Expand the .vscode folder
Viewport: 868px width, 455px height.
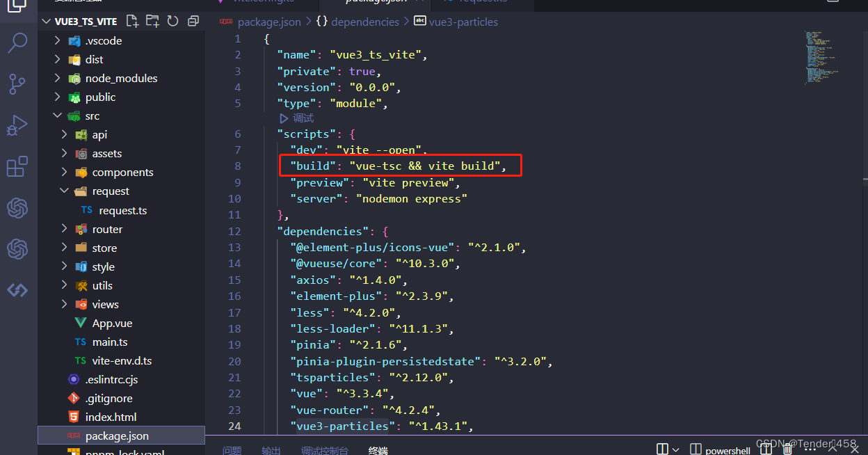point(58,41)
